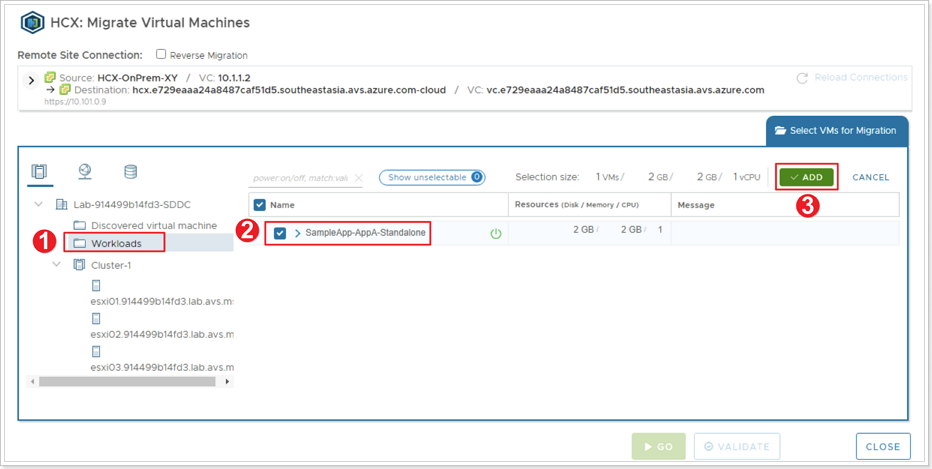932x469 pixels.
Task: Expand the remote site connection details chevron
Action: pos(32,80)
